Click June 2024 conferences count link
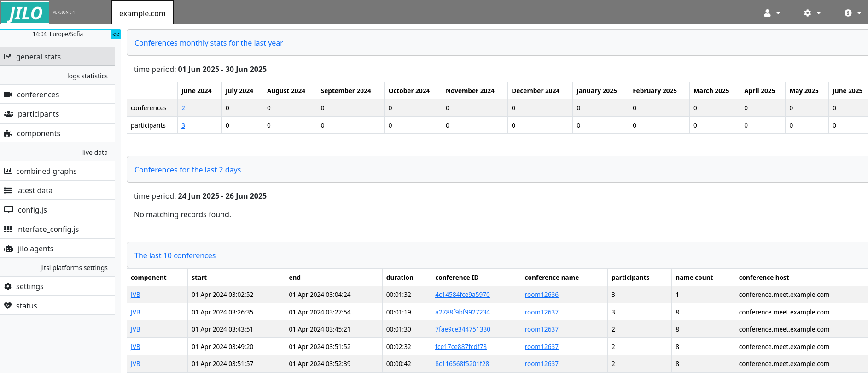Viewport: 868px width, 373px height. click(x=183, y=108)
